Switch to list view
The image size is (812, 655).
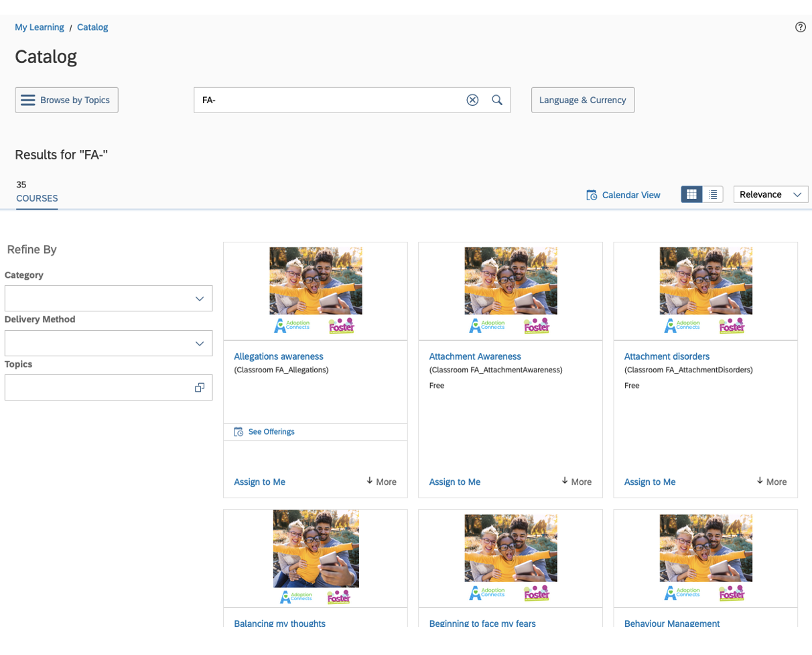(x=713, y=194)
